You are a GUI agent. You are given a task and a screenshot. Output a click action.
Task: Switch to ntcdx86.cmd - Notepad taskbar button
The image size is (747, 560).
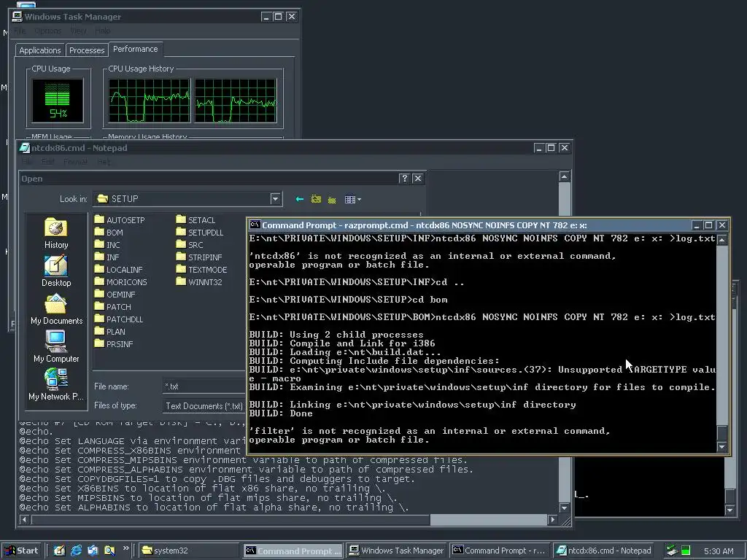[604, 551]
